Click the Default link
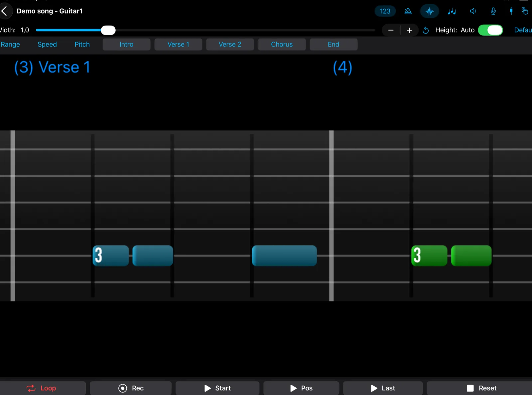This screenshot has height=395, width=532. (x=523, y=30)
